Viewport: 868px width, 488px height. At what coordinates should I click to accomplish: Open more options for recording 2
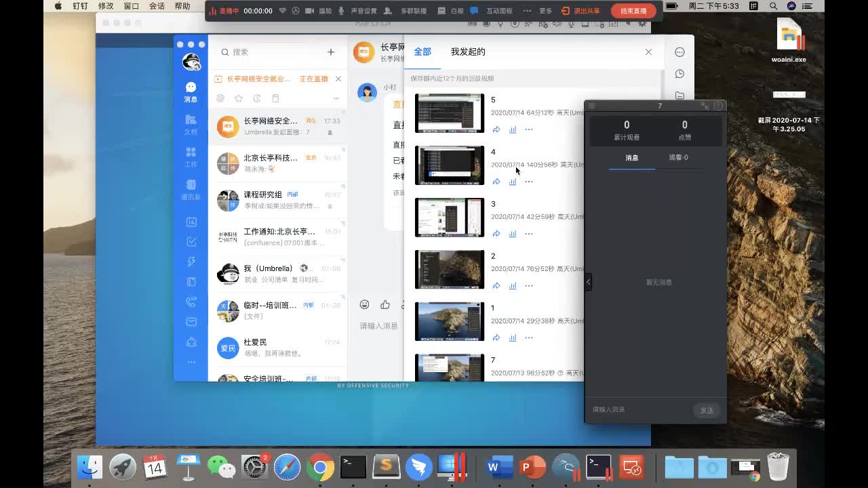529,286
